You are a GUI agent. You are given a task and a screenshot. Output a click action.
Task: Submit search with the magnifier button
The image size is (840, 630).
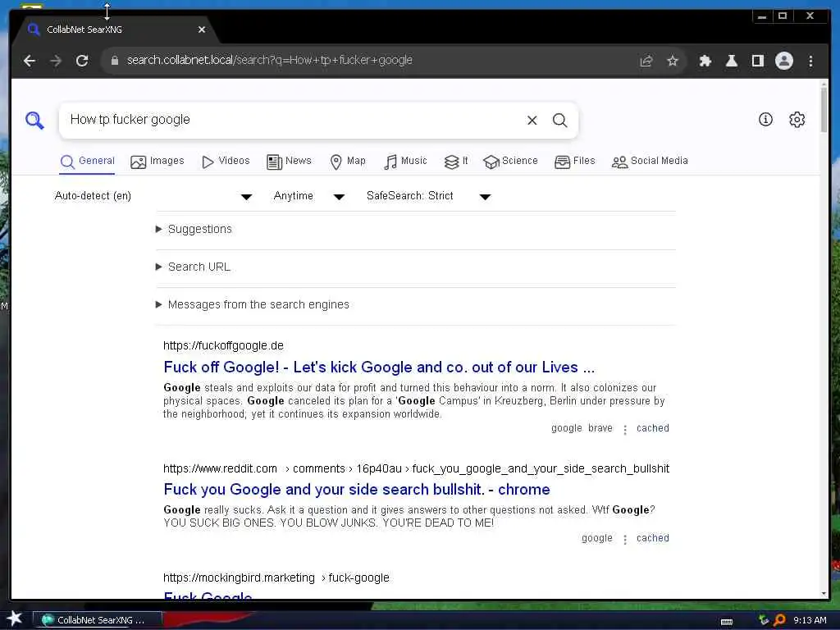pyautogui.click(x=559, y=120)
